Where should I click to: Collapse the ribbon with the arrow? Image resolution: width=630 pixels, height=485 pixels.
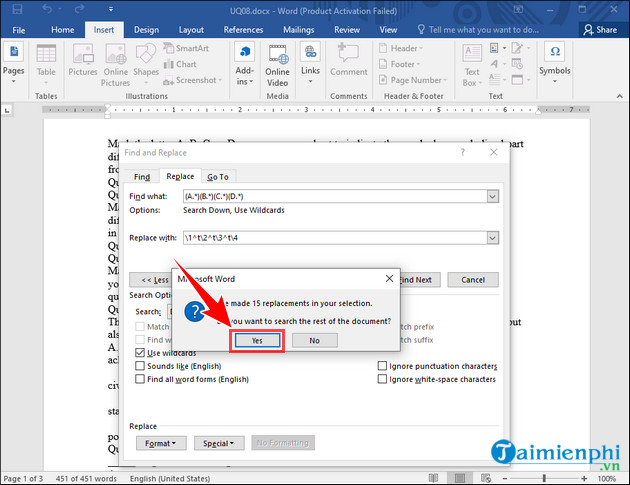[x=620, y=96]
